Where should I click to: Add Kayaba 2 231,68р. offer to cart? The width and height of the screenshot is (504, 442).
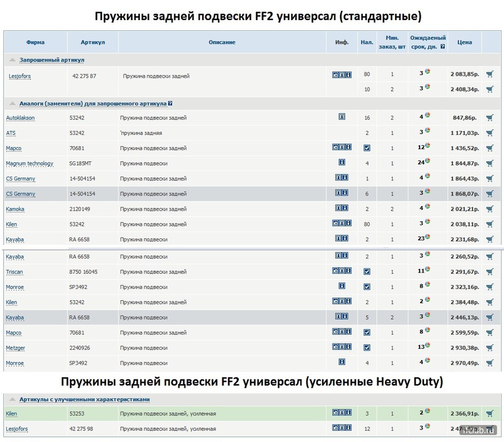(x=490, y=240)
